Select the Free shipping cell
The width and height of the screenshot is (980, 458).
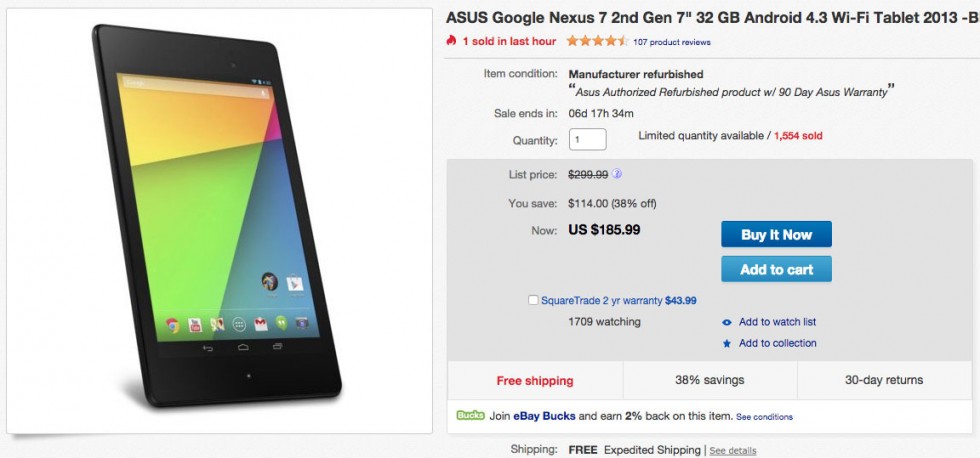click(535, 380)
